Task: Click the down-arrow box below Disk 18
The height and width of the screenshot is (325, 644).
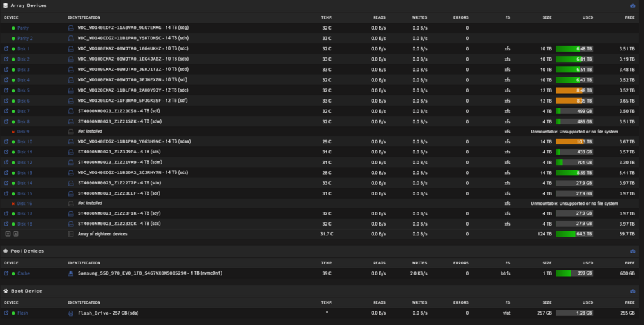Action: pyautogui.click(x=8, y=234)
